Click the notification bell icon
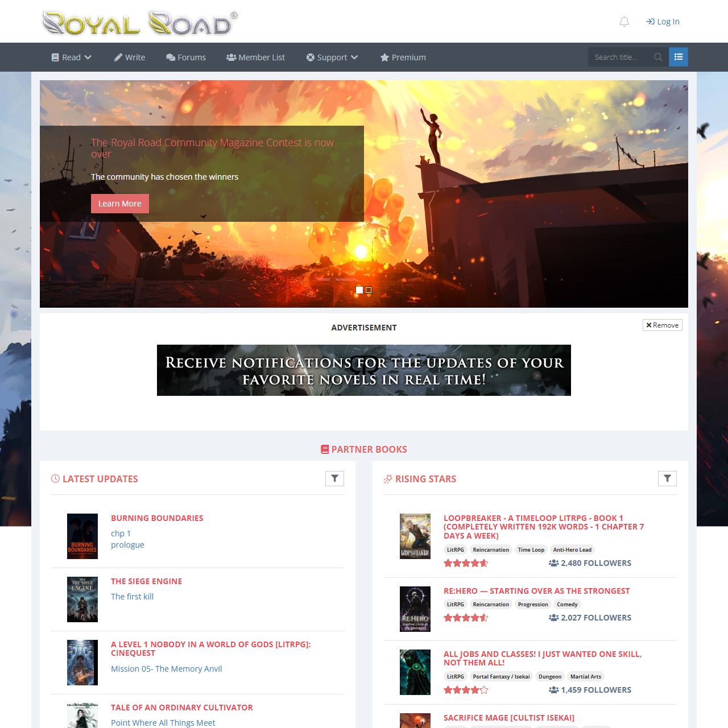The width and height of the screenshot is (728, 728). click(x=624, y=22)
